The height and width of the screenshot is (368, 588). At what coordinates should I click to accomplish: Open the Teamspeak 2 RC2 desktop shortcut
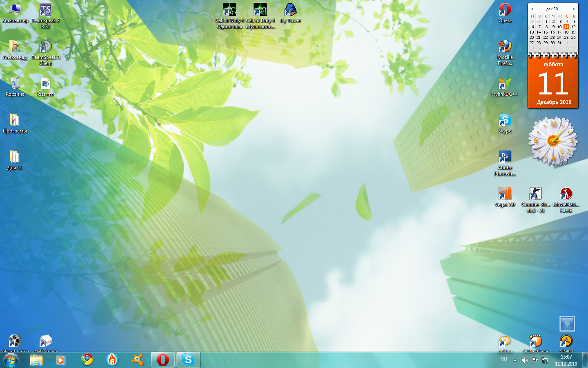pyautogui.click(x=45, y=10)
